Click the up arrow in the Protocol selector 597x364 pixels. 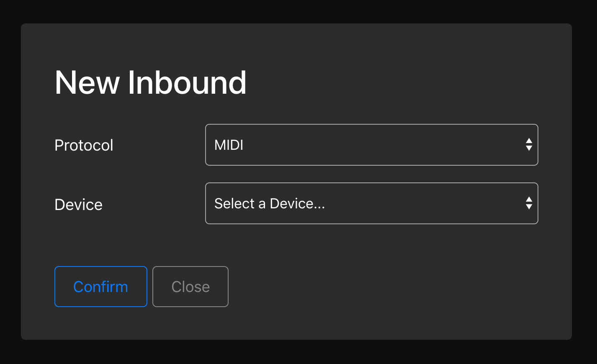click(529, 141)
